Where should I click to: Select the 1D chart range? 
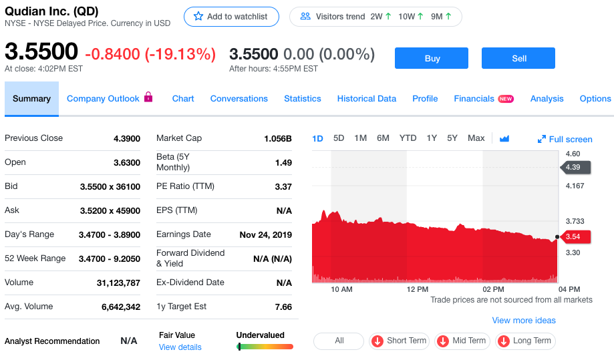317,138
